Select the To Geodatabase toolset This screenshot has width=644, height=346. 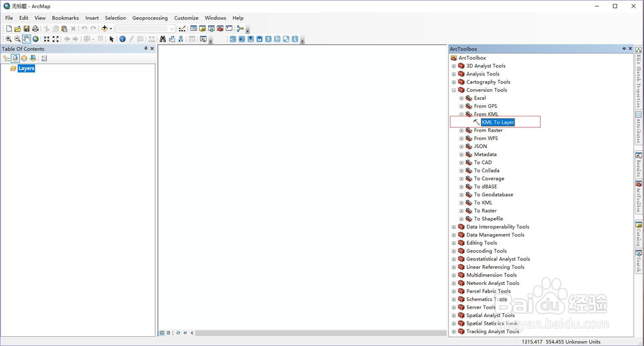[x=493, y=195]
